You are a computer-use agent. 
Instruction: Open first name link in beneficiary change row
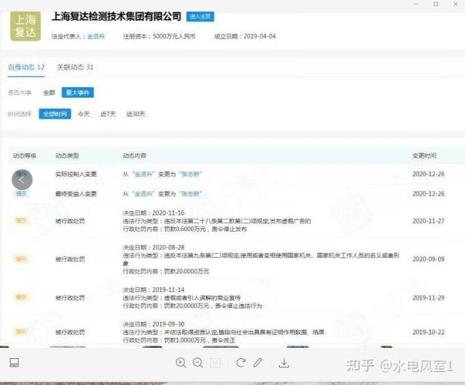143,194
